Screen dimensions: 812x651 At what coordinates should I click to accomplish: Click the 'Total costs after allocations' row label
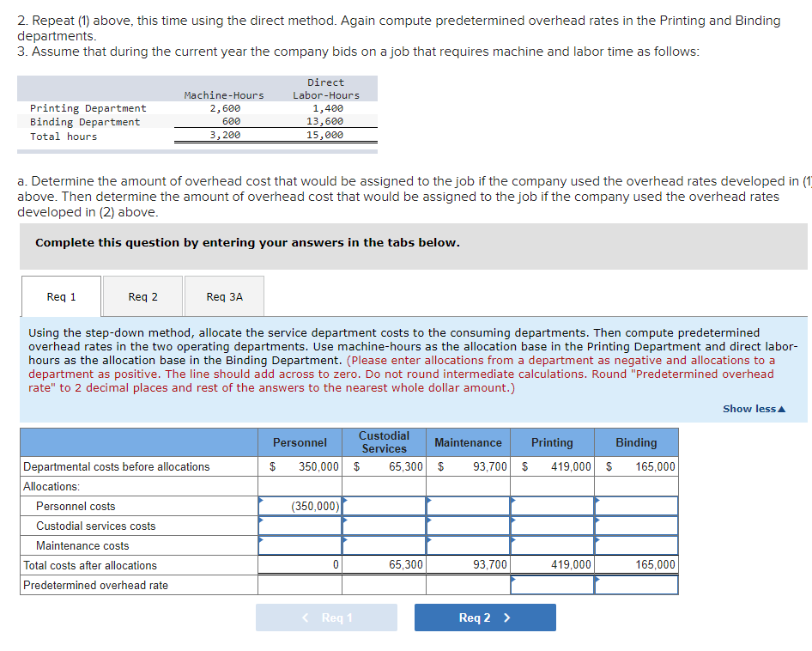pyautogui.click(x=90, y=565)
